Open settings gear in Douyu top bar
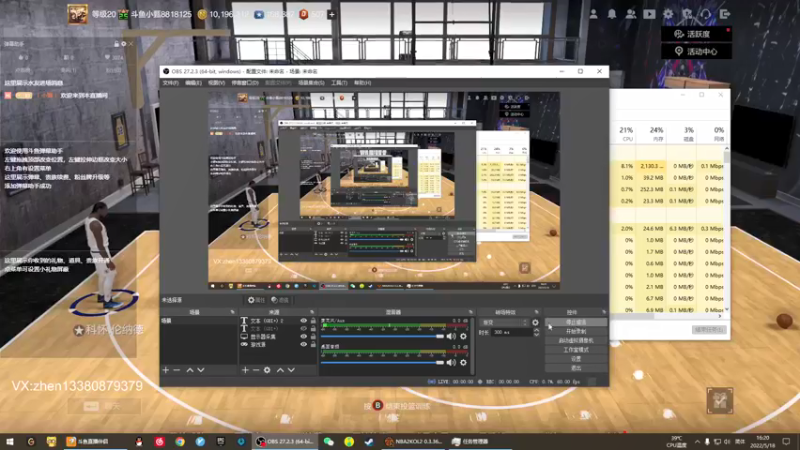Viewport: 800px width, 450px height. point(668,14)
